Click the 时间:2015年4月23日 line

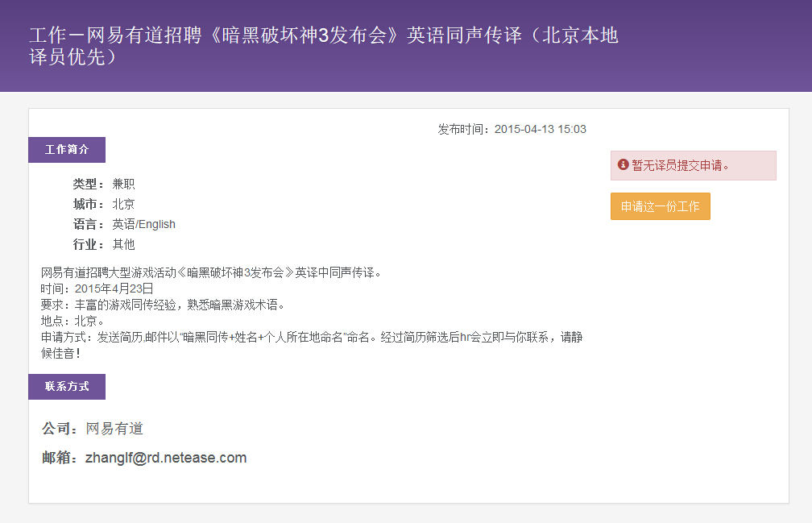97,288
